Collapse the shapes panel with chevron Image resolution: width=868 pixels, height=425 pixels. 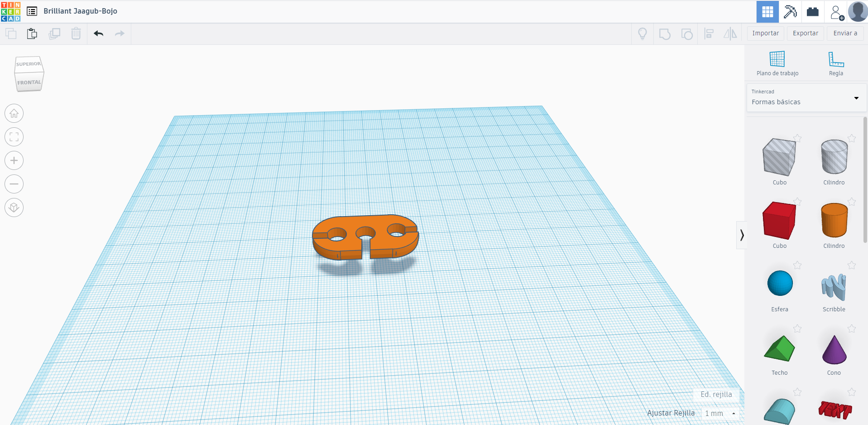coord(742,235)
